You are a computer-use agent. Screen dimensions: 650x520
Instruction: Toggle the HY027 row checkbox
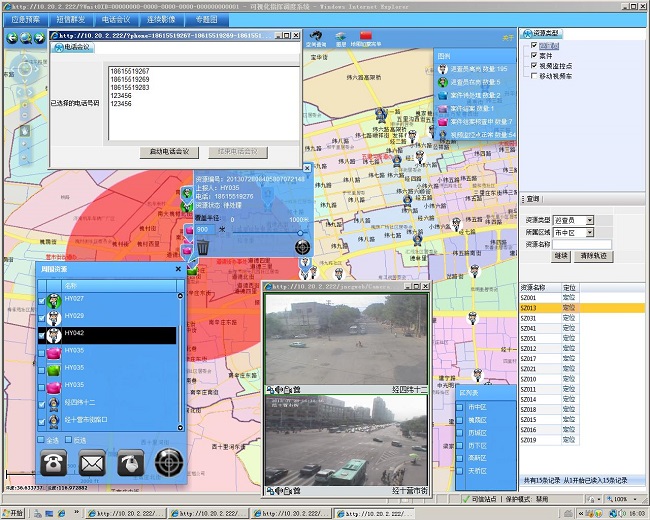41,301
